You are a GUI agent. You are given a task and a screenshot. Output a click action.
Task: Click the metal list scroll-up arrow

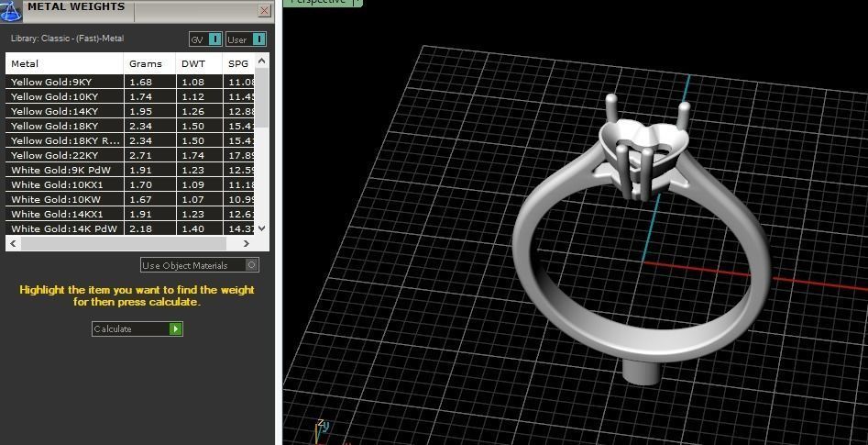point(262,61)
